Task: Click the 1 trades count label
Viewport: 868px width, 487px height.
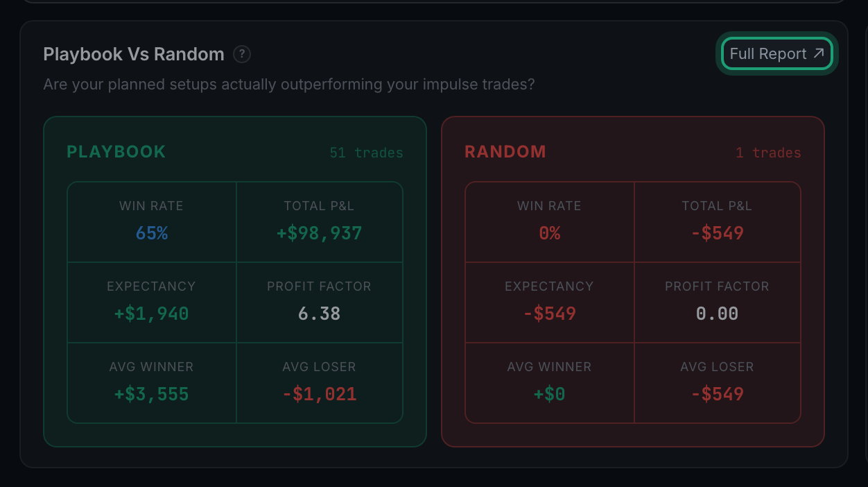Action: (x=768, y=153)
